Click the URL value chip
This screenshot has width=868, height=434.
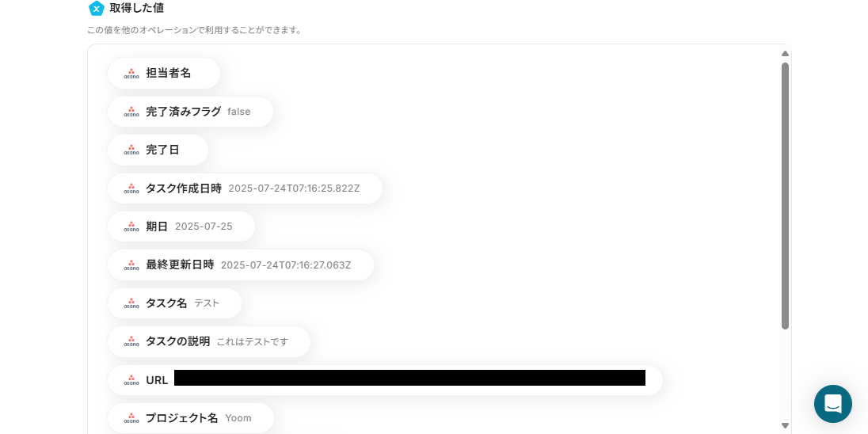click(385, 380)
